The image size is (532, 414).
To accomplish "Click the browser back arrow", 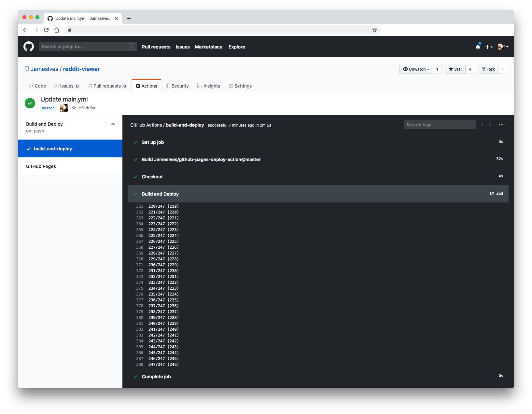I will (x=25, y=30).
